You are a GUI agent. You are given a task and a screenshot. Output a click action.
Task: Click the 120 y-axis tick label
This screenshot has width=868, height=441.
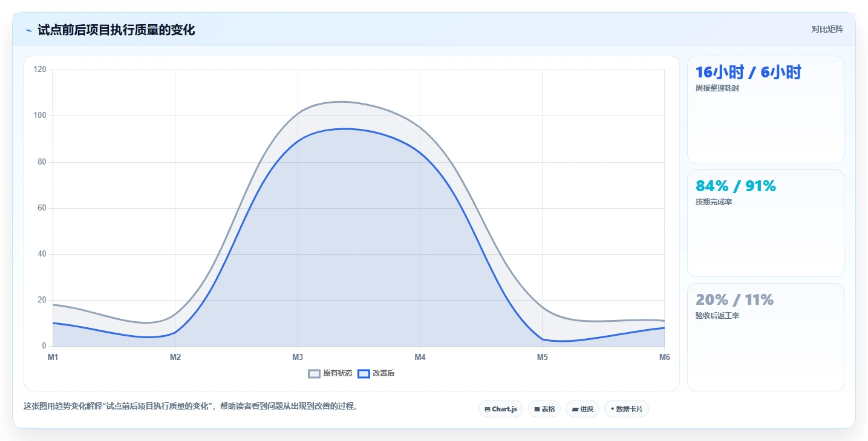pos(40,70)
